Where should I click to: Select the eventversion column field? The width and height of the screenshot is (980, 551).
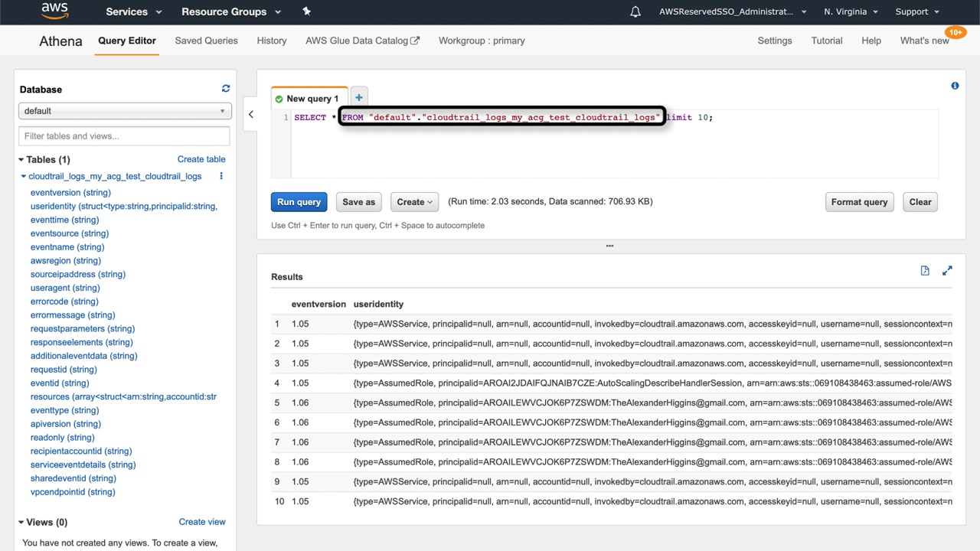(x=70, y=193)
